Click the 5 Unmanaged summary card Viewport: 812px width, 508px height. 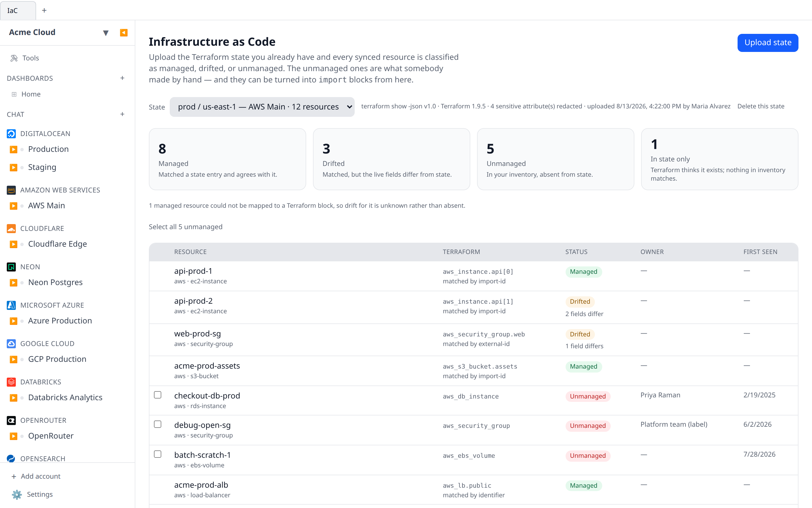click(x=556, y=159)
